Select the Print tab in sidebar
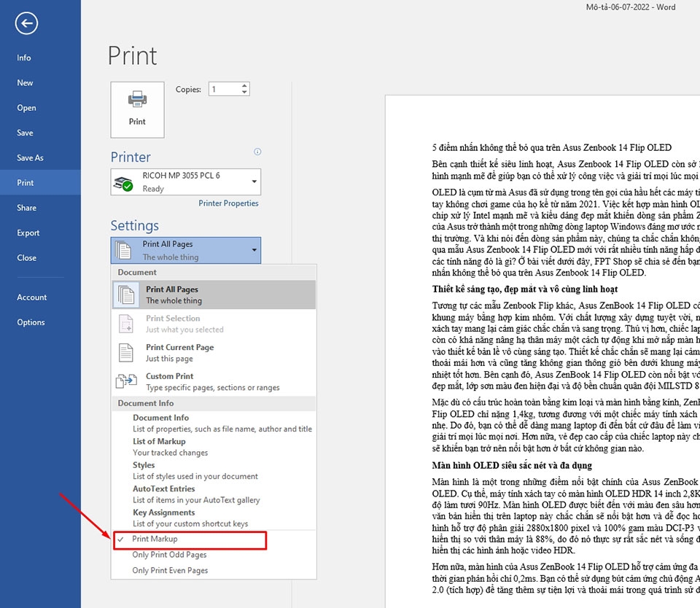700x608 pixels. click(40, 182)
